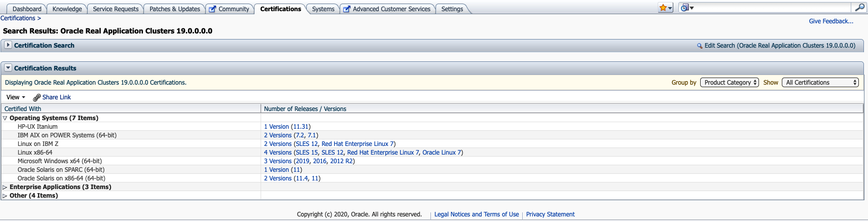Open the View menu
This screenshot has height=221, width=868.
[x=16, y=97]
